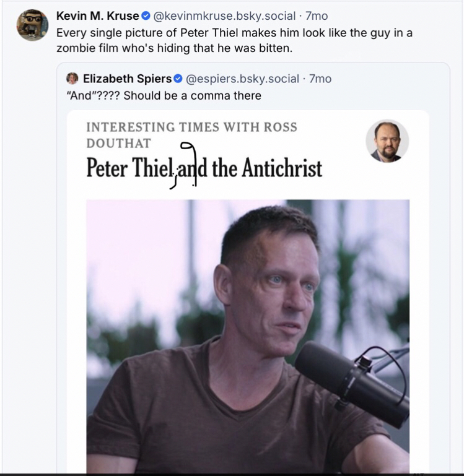The image size is (464, 476).
Task: Click the verified badge beside Elizabeth Spiers
Action: 178,79
